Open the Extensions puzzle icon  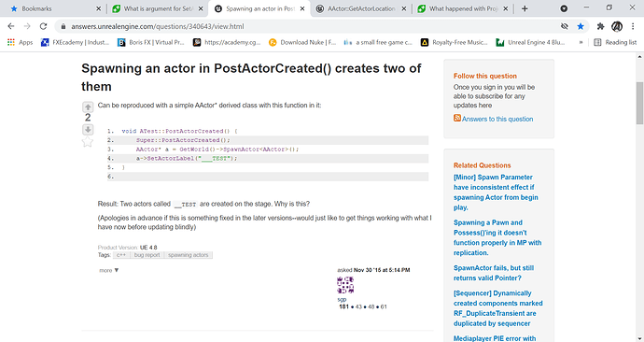point(600,26)
